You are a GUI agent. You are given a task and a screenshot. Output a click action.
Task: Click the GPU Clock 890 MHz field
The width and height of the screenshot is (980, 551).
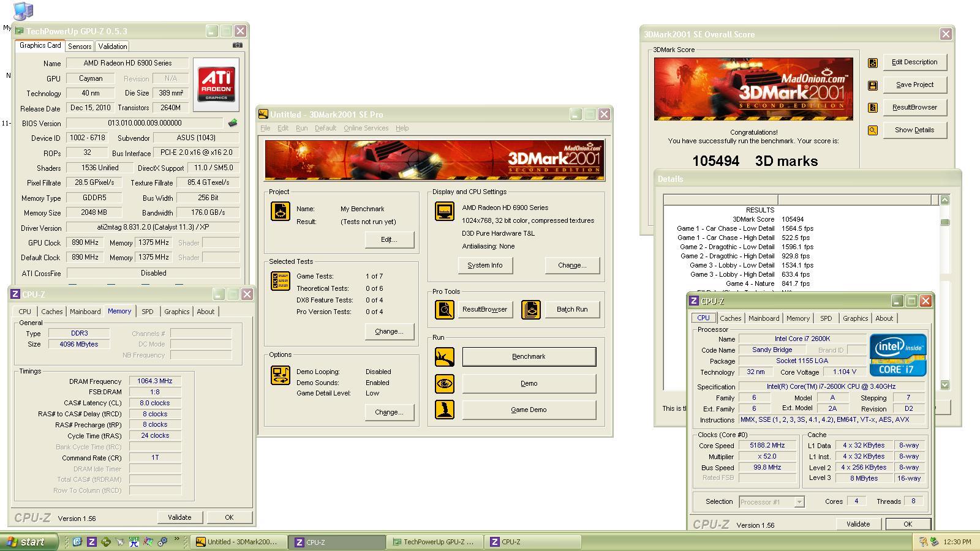[85, 243]
